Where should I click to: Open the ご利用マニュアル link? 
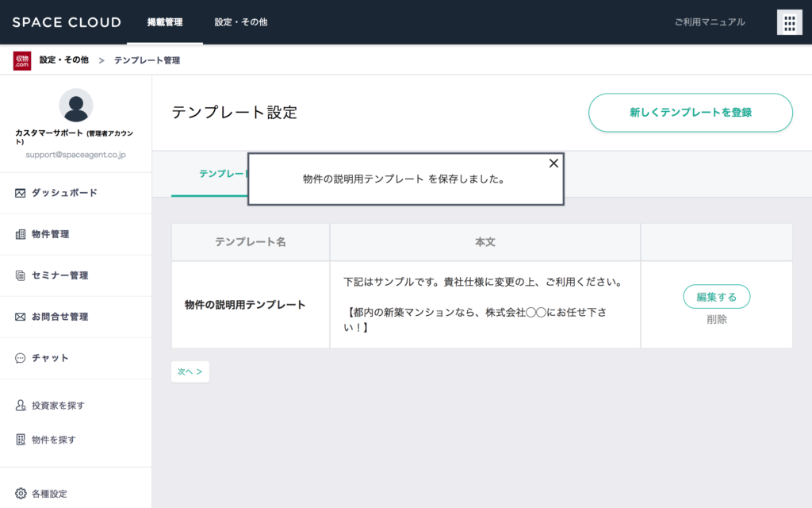(710, 22)
